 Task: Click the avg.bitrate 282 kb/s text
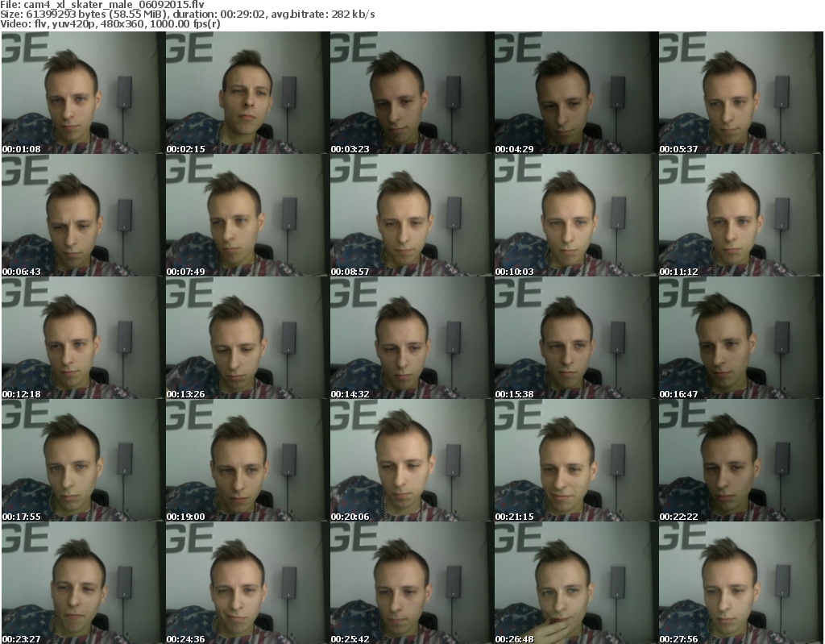pos(322,15)
